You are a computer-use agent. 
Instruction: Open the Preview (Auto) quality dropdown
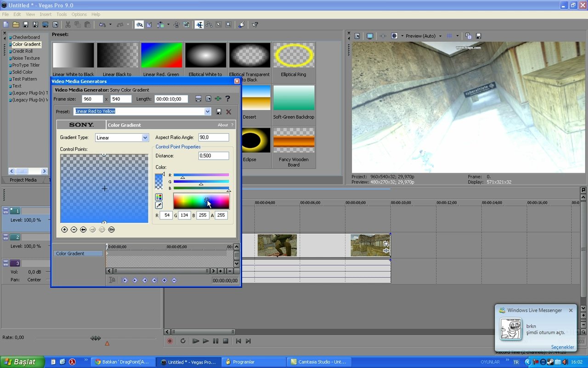[440, 36]
